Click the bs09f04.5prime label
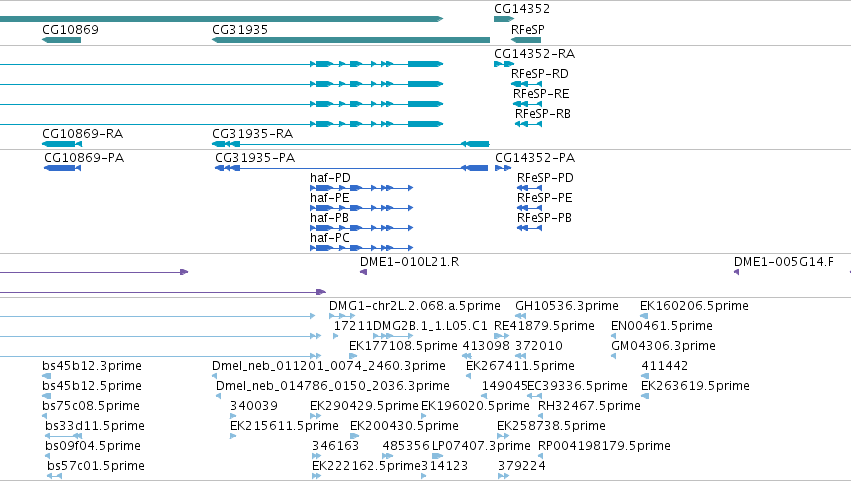This screenshot has width=851, height=481. click(93, 447)
